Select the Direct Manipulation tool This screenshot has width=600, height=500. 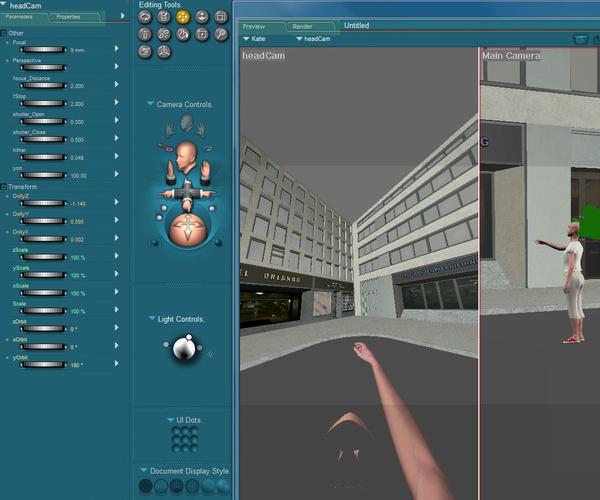164,52
